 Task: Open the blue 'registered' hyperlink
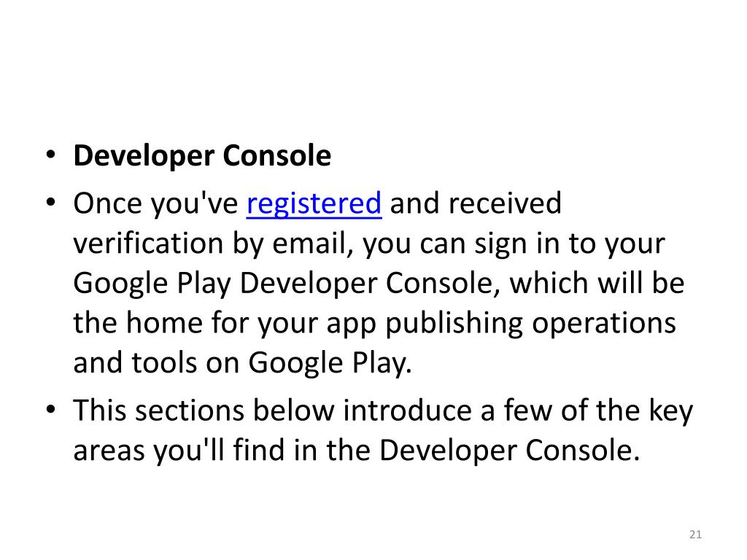[314, 204]
